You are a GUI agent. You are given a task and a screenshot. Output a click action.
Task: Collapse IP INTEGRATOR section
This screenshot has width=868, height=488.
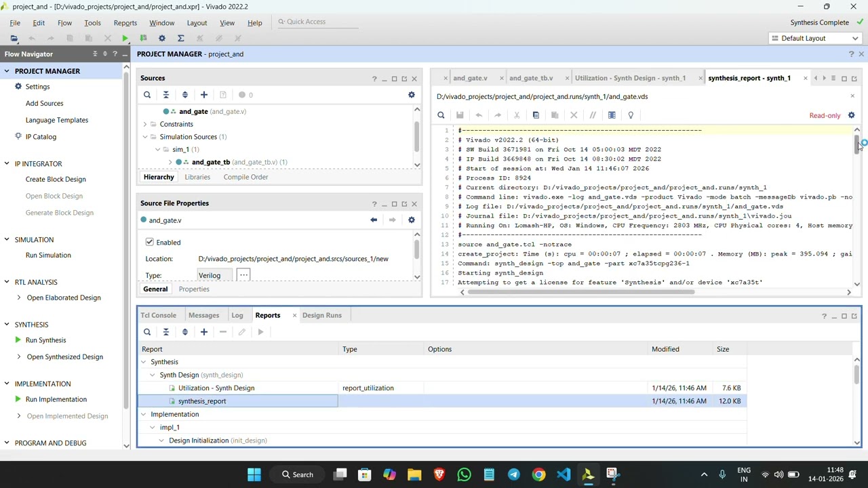click(7, 164)
